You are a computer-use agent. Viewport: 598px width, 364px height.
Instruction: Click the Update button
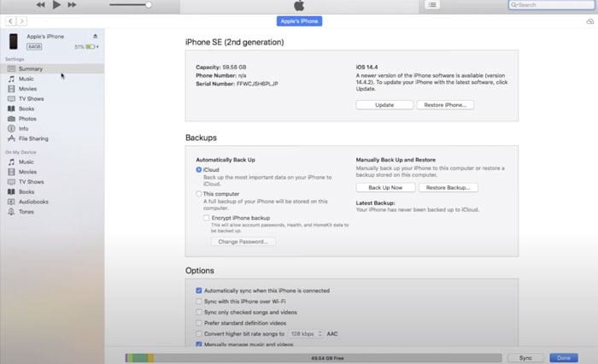(x=384, y=105)
